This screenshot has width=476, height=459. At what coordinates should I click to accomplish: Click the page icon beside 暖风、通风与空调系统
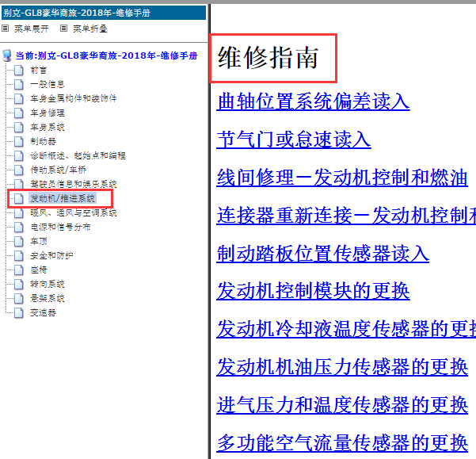pos(19,213)
